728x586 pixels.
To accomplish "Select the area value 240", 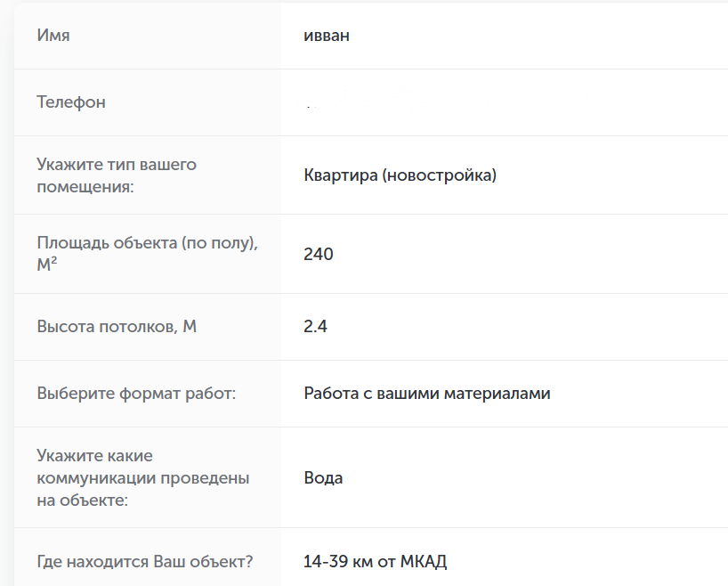I will coord(318,255).
